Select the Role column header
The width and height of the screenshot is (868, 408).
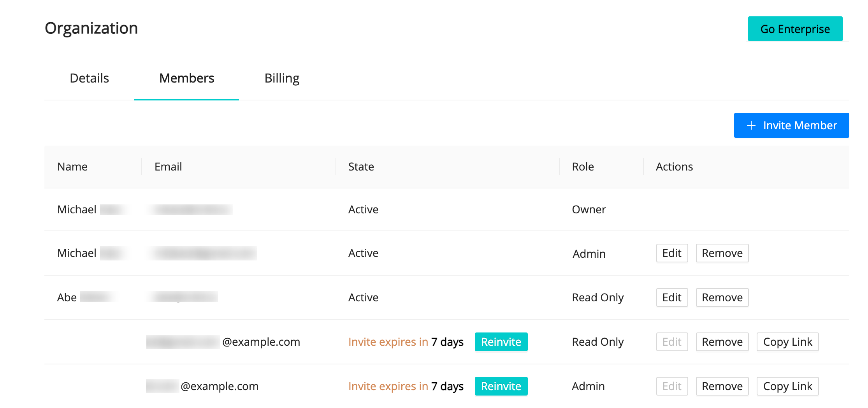click(583, 167)
